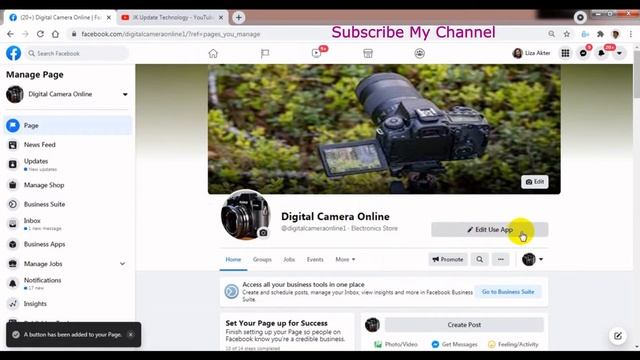
Task: Open the three-dots page options button
Action: 501,259
